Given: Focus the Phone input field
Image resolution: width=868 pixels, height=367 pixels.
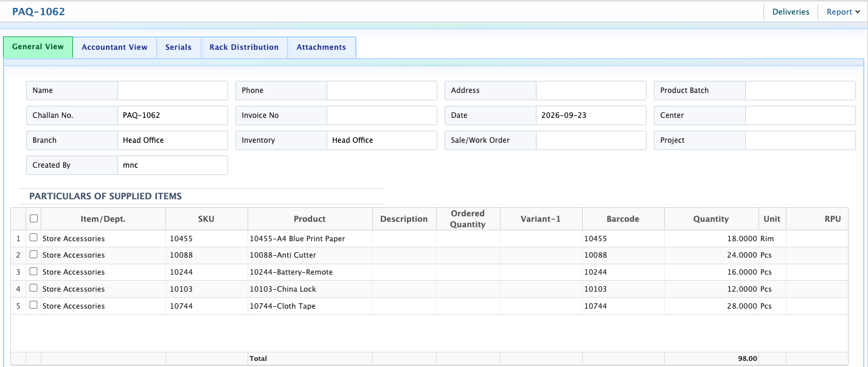Looking at the screenshot, I should [382, 91].
